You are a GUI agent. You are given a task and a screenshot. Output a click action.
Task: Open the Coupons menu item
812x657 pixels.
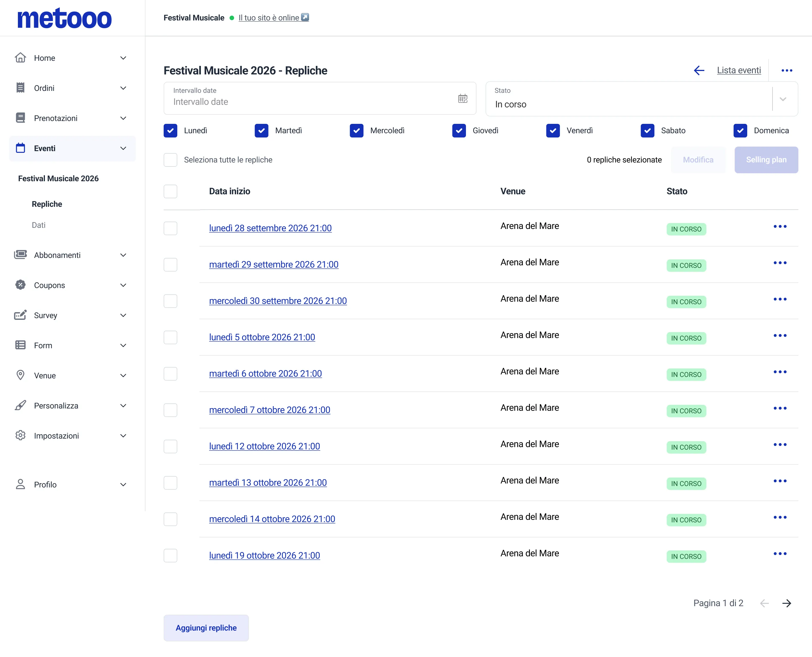49,285
